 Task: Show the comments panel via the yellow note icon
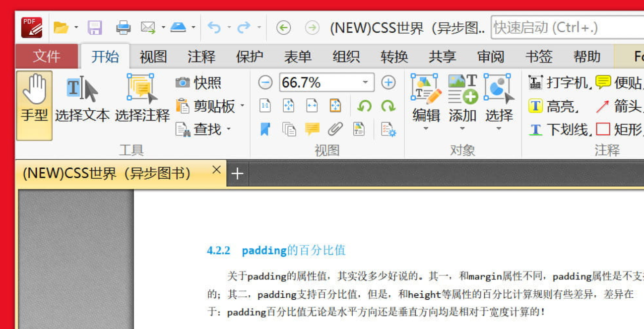click(x=312, y=130)
